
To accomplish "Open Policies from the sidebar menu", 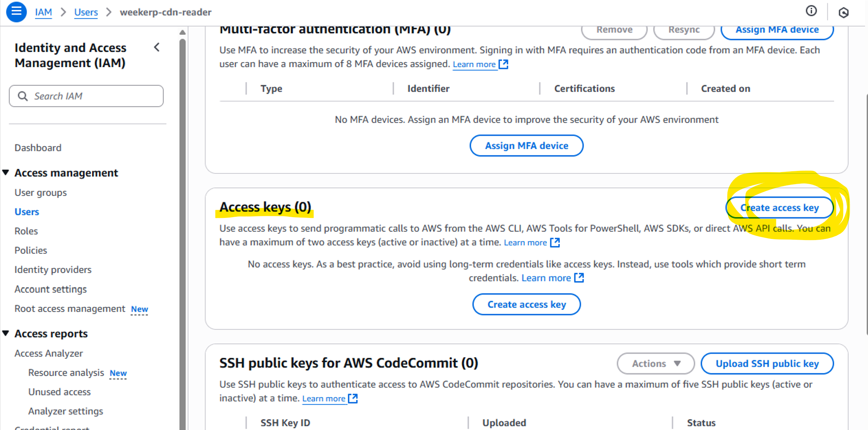I will point(31,250).
